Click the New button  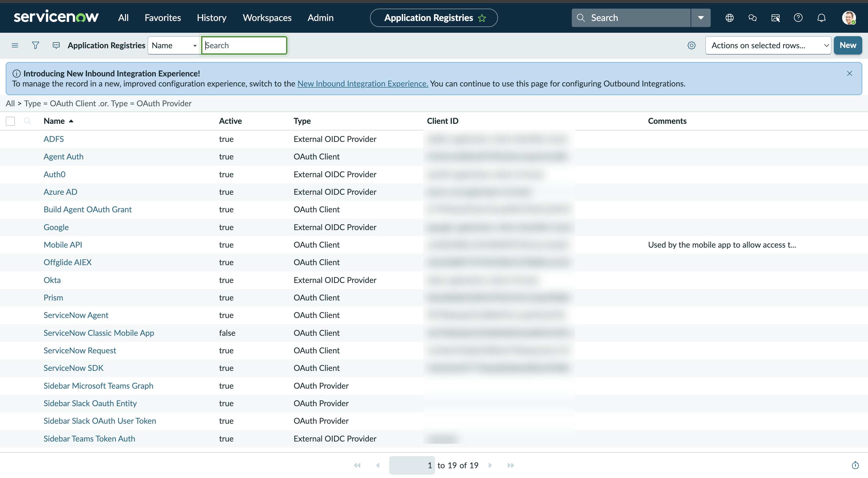pos(848,45)
